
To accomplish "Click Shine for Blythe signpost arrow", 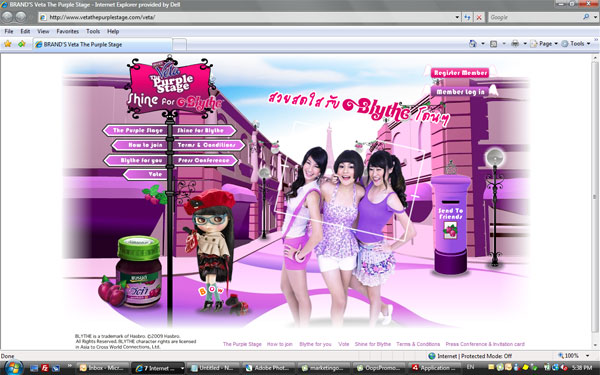I will click(x=203, y=130).
